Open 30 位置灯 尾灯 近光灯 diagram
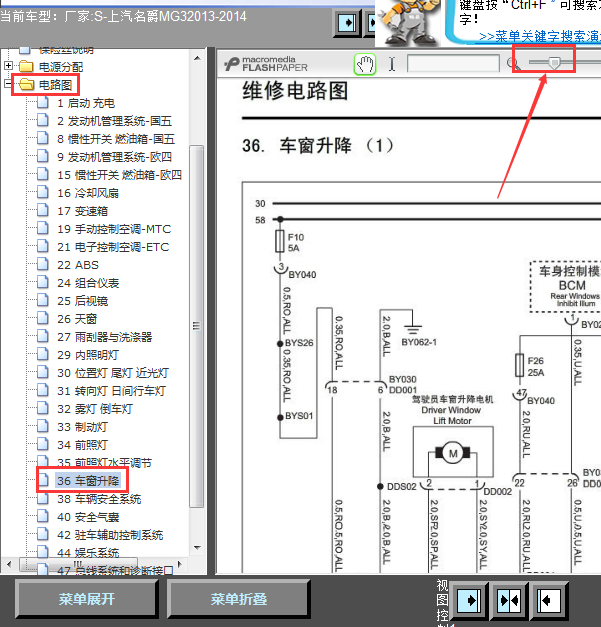The image size is (601, 627). (x=113, y=373)
